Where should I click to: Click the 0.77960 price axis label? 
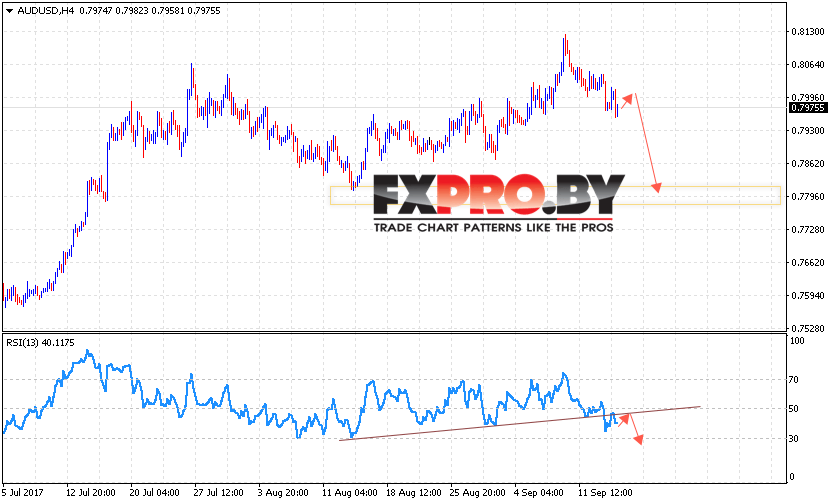point(807,196)
